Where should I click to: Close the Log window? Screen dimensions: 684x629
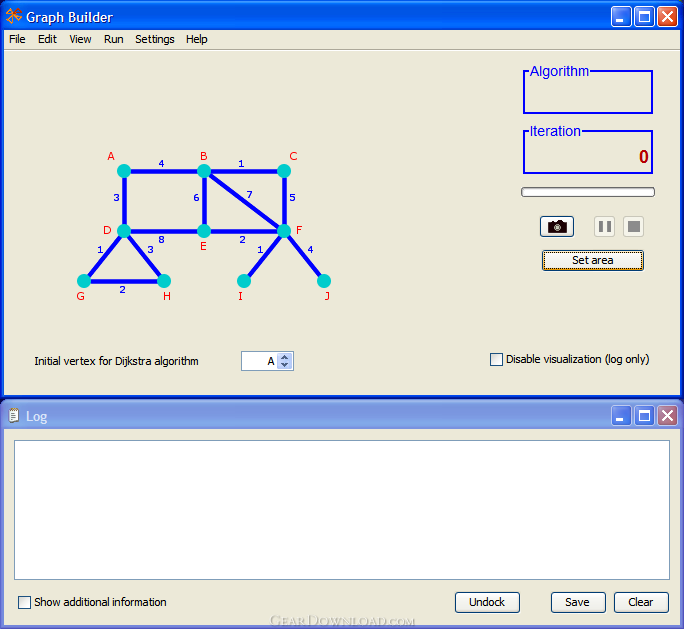pos(667,416)
